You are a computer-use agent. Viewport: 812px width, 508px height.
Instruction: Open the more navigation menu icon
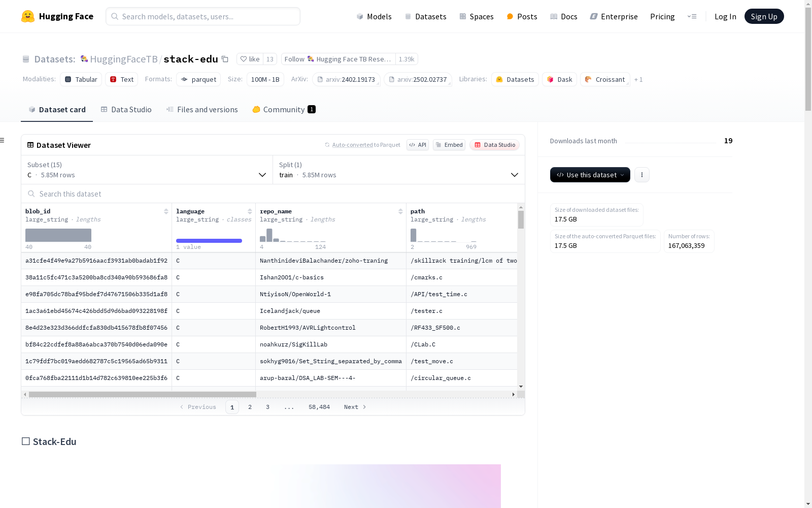(692, 16)
